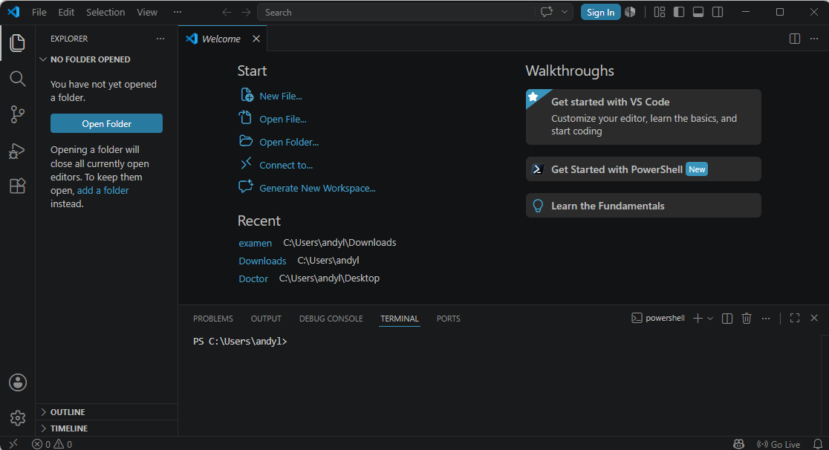Screen dimensions: 829x450
Task: Open the Manage gear icon
Action: [17, 418]
